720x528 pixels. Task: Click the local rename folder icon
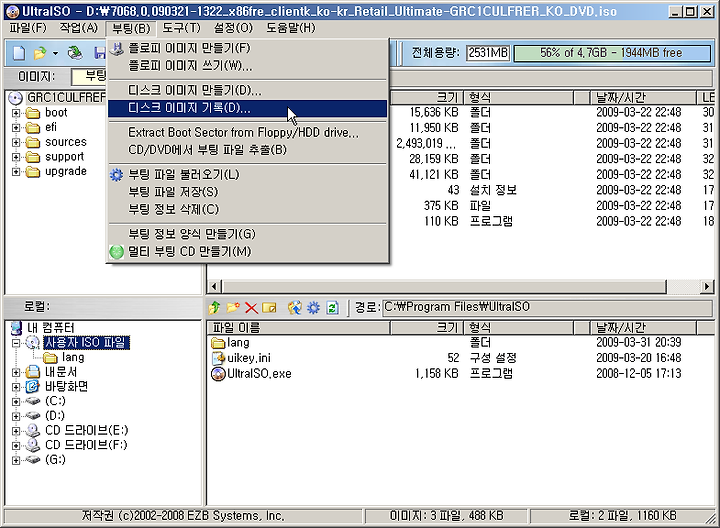point(269,308)
